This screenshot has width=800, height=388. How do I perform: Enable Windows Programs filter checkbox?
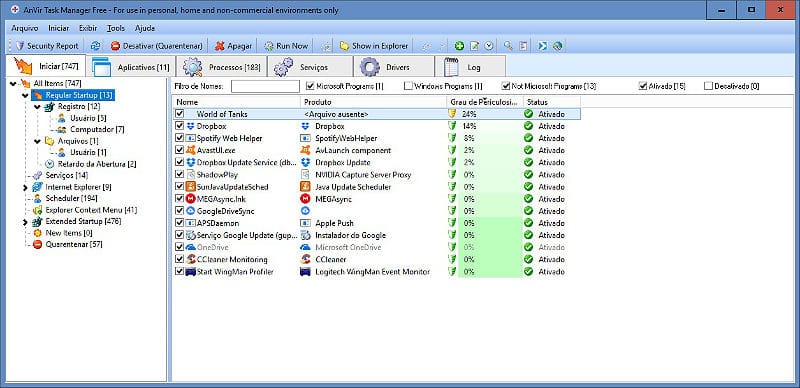(408, 86)
